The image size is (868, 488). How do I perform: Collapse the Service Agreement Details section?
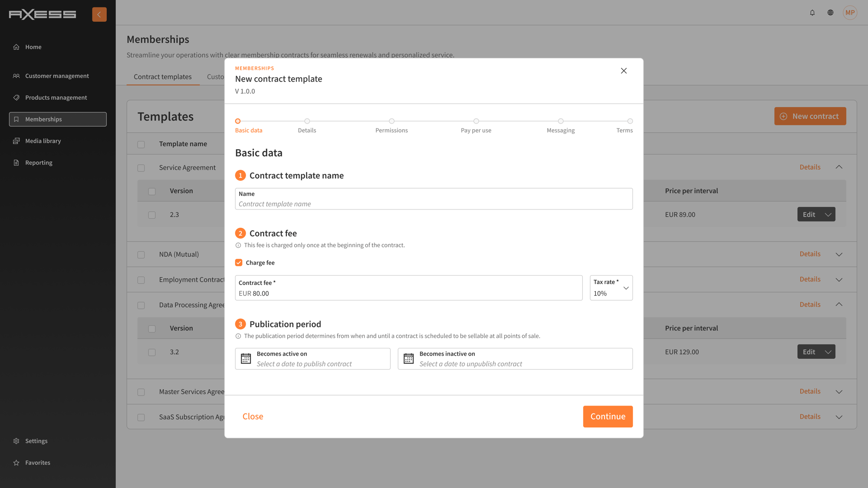(838, 167)
